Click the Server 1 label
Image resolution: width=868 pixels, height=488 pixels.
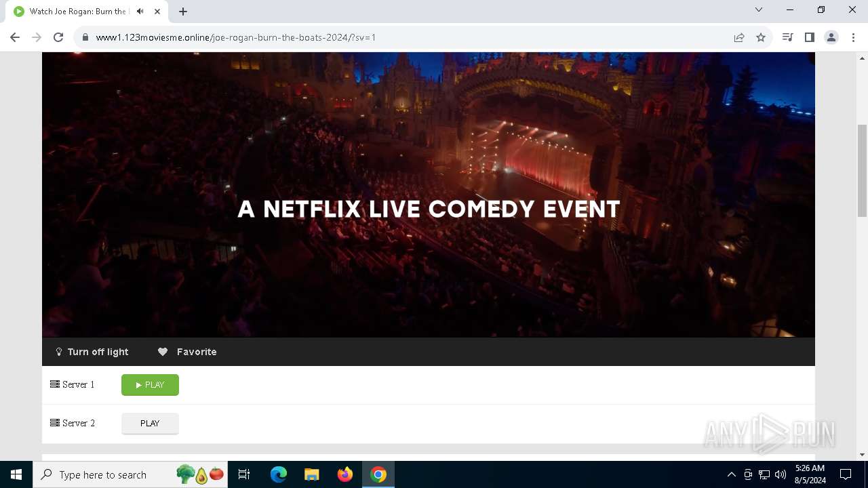pyautogui.click(x=73, y=384)
